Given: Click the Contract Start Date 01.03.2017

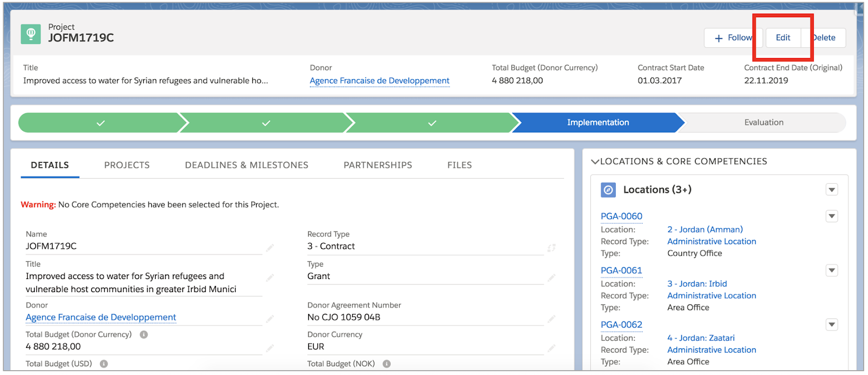Looking at the screenshot, I should pos(660,81).
